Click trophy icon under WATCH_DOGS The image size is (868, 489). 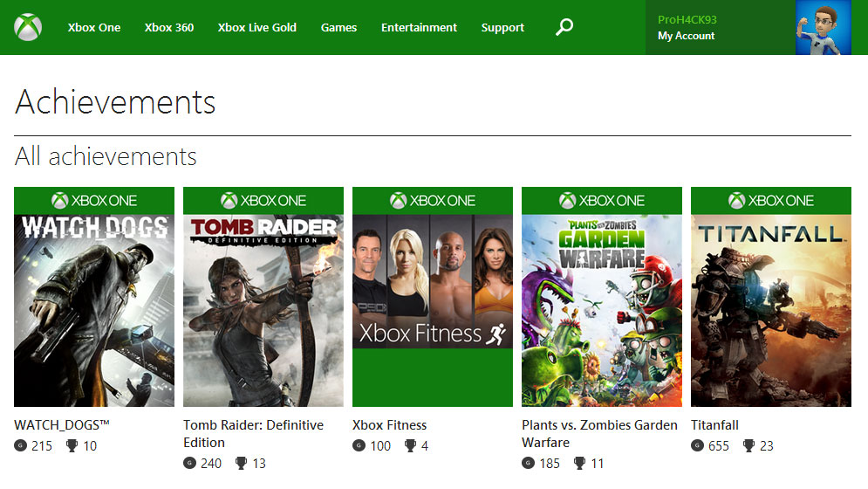click(72, 445)
